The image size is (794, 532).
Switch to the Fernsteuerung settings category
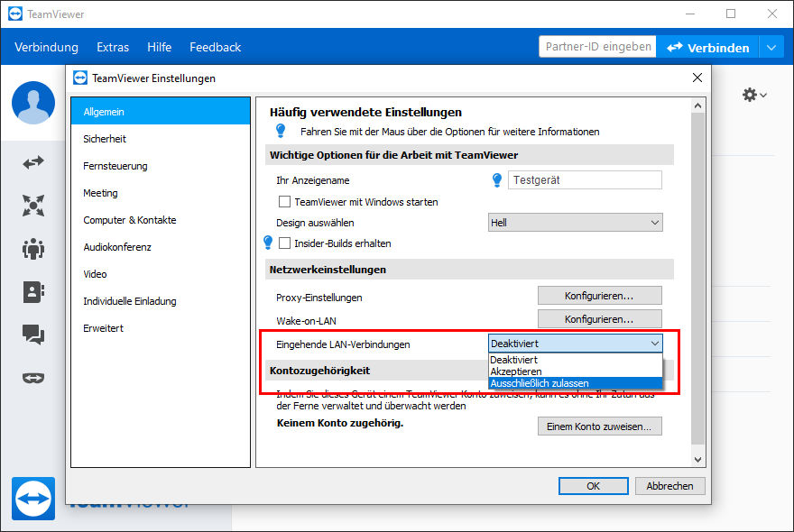coord(161,166)
